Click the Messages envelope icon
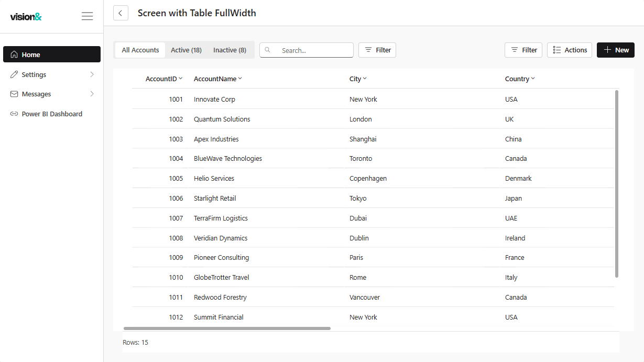 pyautogui.click(x=14, y=94)
